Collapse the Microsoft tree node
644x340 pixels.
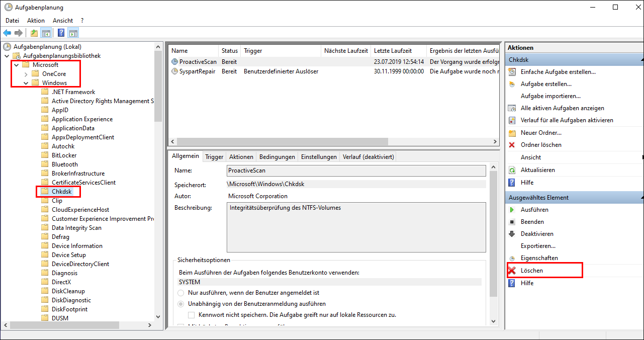pos(17,64)
